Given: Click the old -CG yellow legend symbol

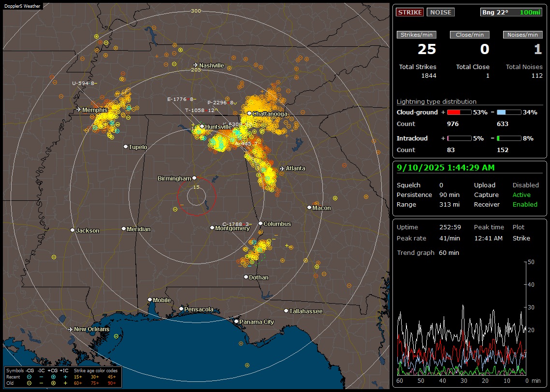Looking at the screenshot, I should tap(29, 383).
